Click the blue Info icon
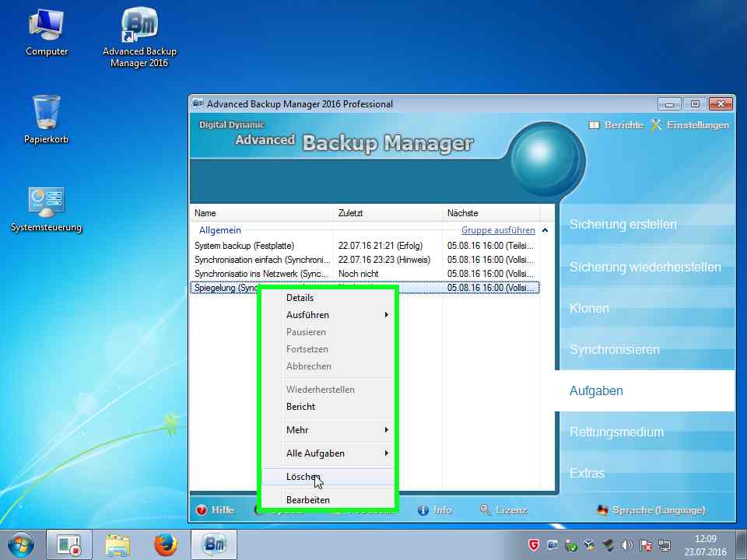The image size is (747, 560). (x=423, y=510)
